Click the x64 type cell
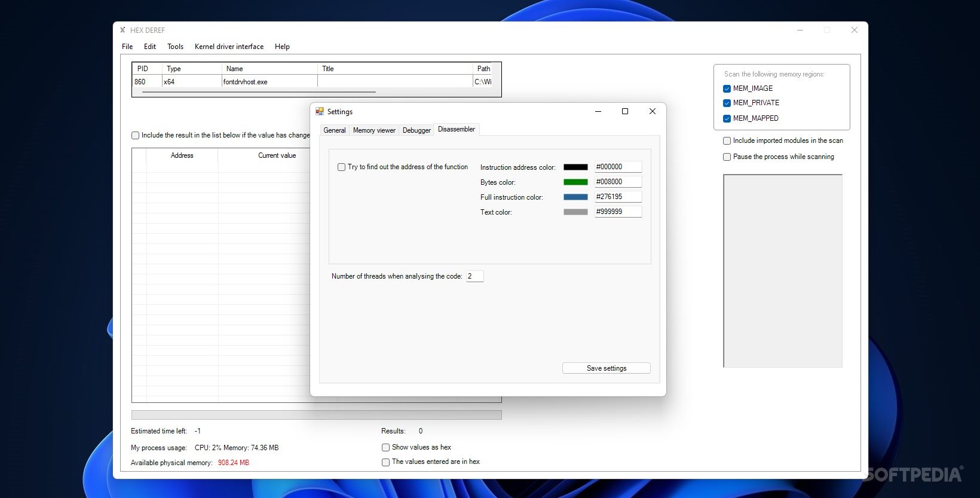 pos(192,82)
